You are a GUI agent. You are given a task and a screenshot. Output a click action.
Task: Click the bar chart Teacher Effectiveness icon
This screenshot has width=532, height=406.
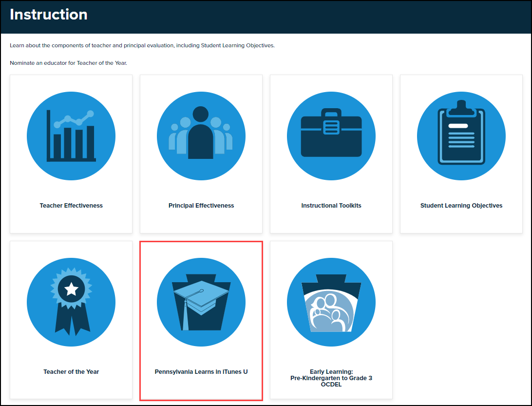pos(71,136)
